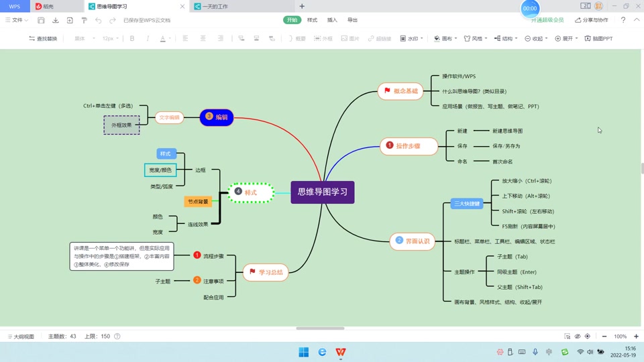Toggle the locate-center target icon in status bar
The height and width of the screenshot is (362, 644).
(588, 336)
